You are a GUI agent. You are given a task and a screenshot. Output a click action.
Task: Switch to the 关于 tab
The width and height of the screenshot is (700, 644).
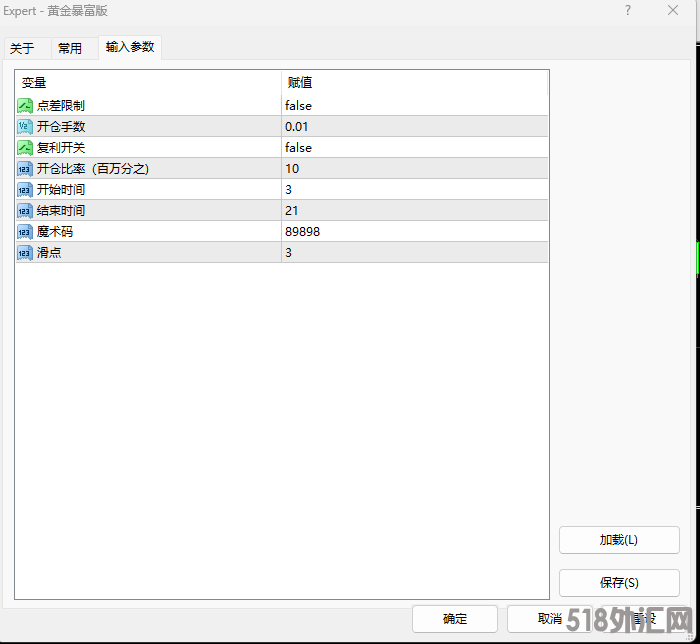point(22,48)
